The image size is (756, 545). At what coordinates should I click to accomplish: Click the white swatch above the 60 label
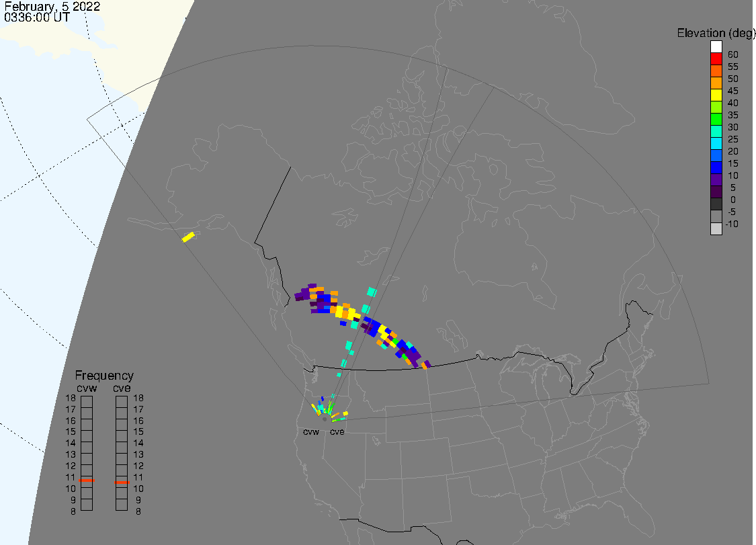click(716, 47)
